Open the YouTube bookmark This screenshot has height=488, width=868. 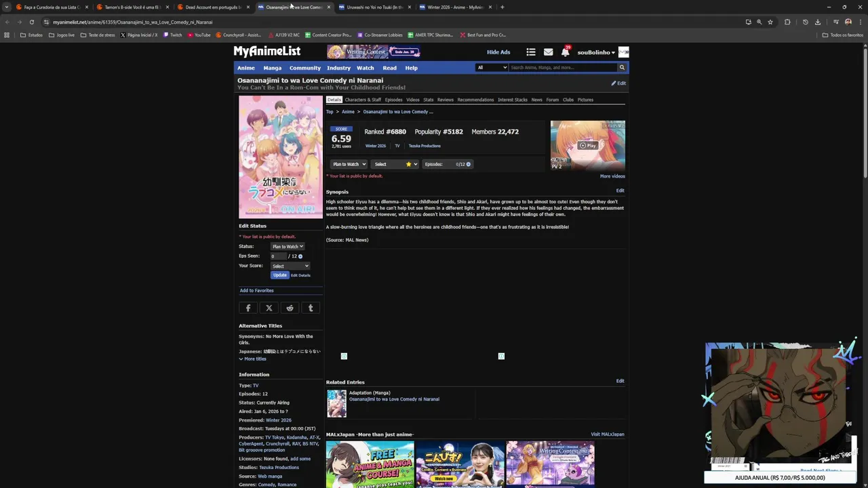pos(199,35)
